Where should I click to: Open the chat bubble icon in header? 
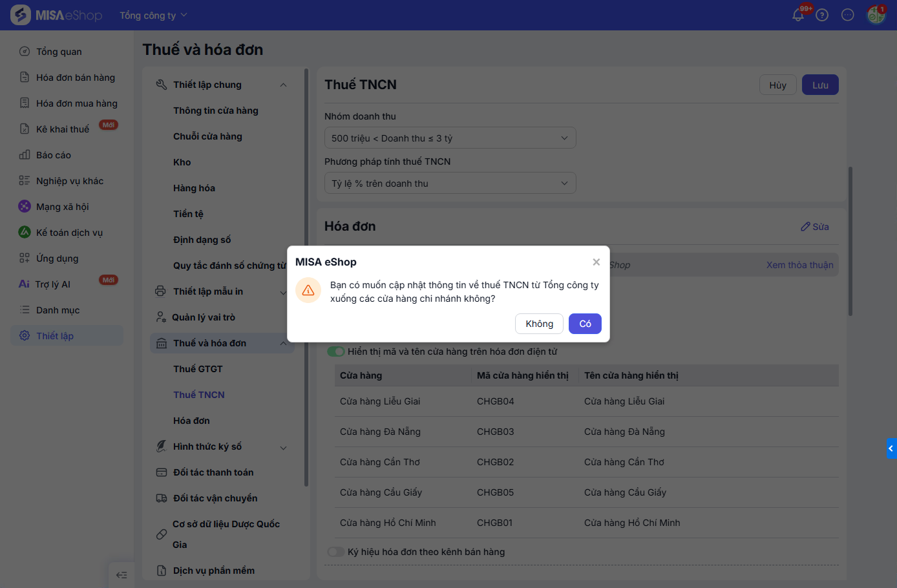click(x=848, y=15)
